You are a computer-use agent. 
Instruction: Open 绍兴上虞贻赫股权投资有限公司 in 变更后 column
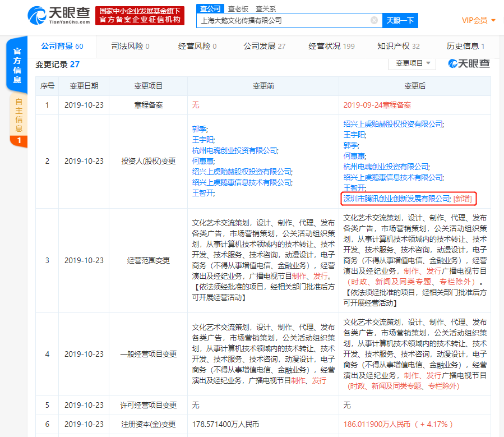[x=393, y=124]
